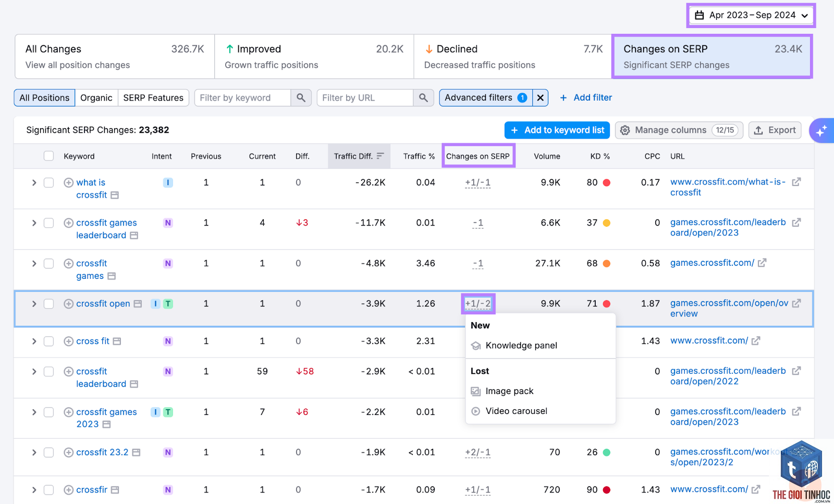Click the +1/-2 SERP change for 'crossfit open'

(x=478, y=303)
